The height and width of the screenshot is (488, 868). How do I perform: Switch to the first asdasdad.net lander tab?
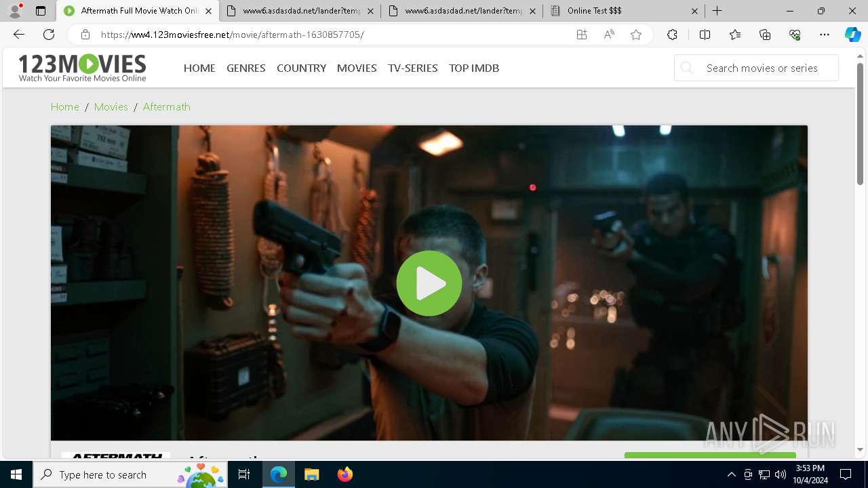300,11
